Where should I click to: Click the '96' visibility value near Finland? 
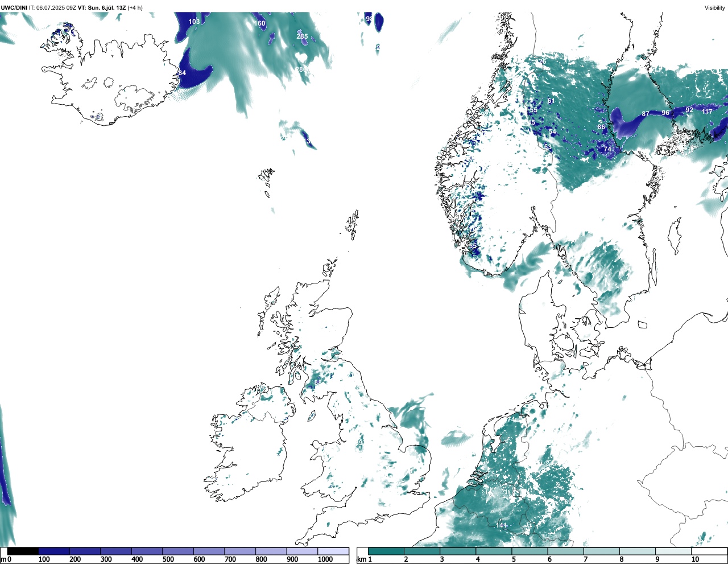[x=665, y=113]
